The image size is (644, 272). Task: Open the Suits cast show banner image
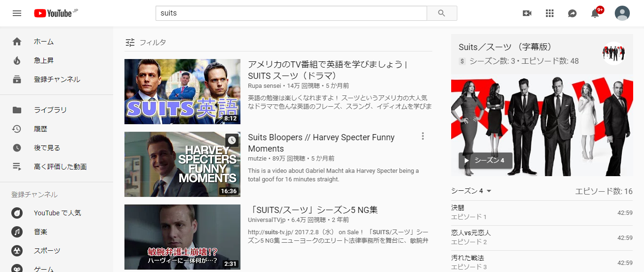[542, 125]
